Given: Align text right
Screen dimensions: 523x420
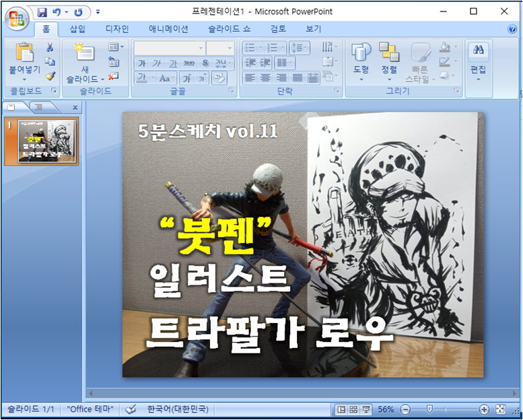Looking at the screenshot, I should click(281, 78).
